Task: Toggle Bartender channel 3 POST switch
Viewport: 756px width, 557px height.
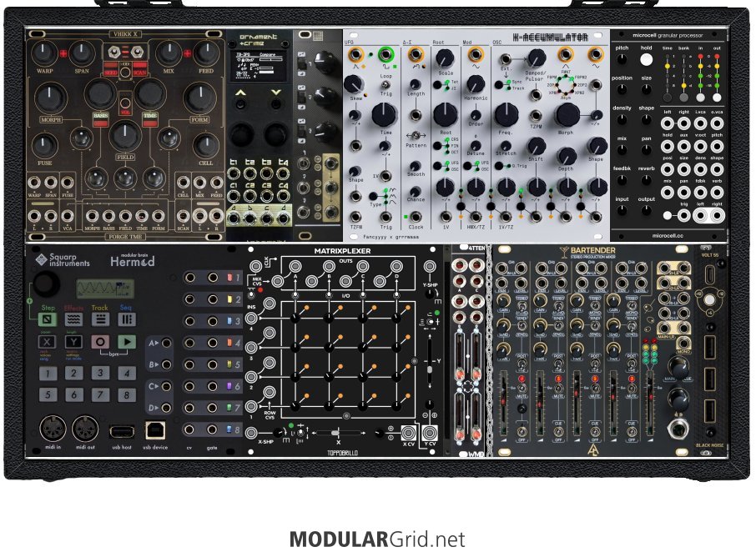Action: (x=595, y=364)
